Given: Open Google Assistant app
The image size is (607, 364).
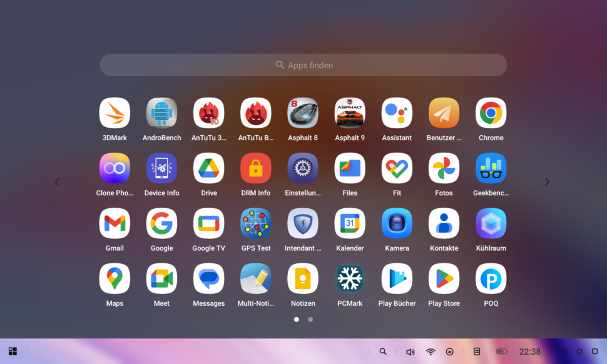Looking at the screenshot, I should pyautogui.click(x=397, y=113).
